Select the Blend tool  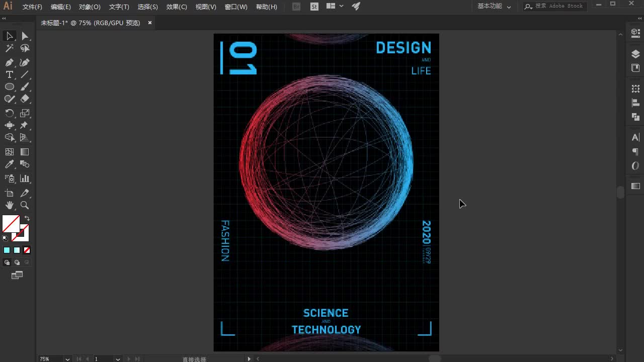coord(25,164)
